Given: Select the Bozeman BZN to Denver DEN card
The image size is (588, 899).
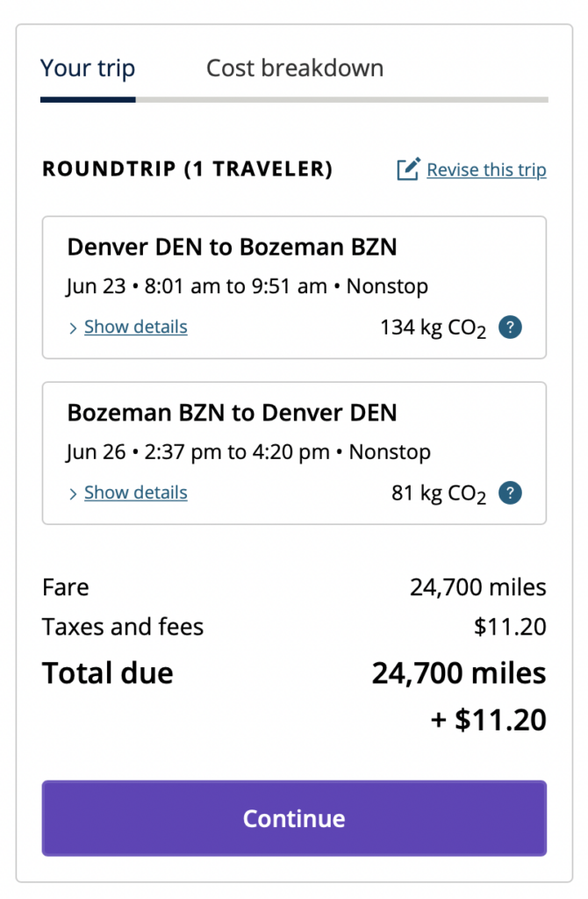Looking at the screenshot, I should click(x=294, y=451).
